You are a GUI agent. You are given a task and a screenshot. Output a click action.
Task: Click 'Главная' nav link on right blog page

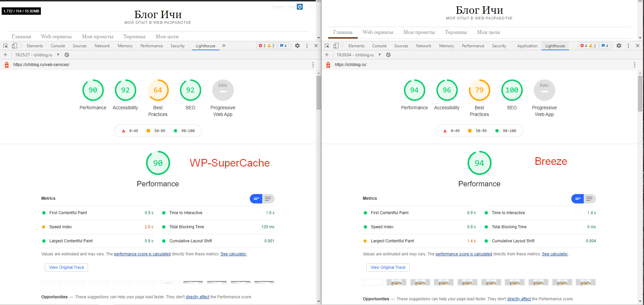pyautogui.click(x=343, y=32)
